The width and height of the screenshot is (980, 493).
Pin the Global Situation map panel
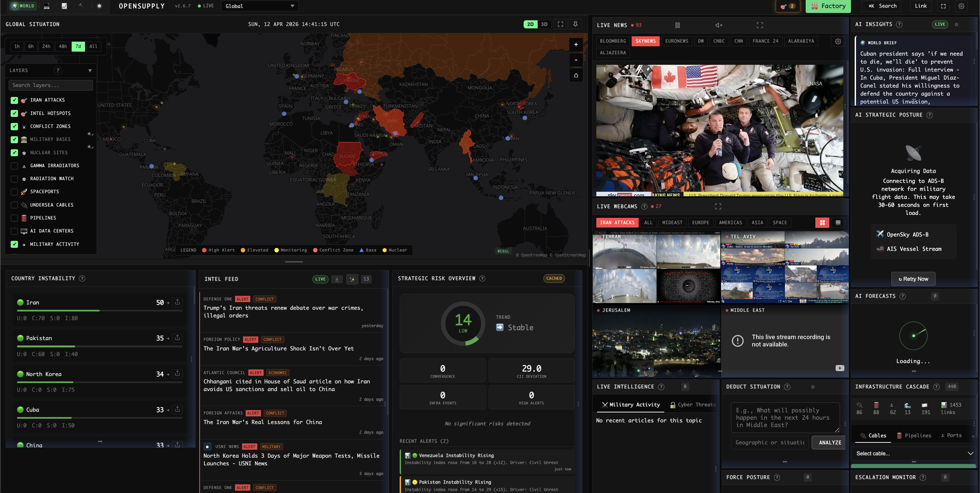pyautogui.click(x=575, y=24)
